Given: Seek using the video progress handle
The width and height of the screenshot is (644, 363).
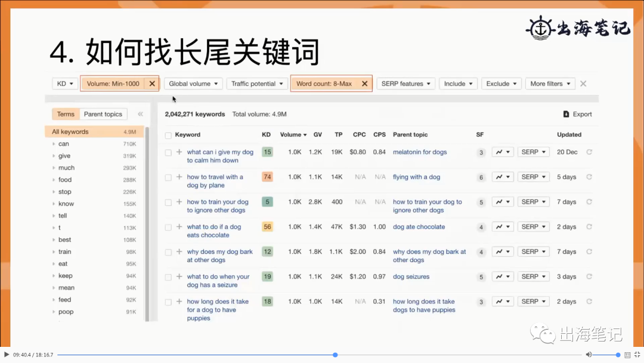Looking at the screenshot, I should point(335,355).
